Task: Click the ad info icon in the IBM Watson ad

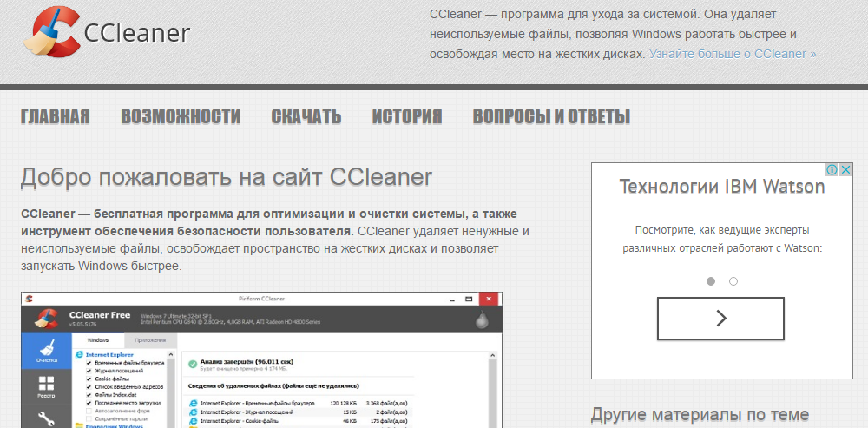Action: click(833, 169)
